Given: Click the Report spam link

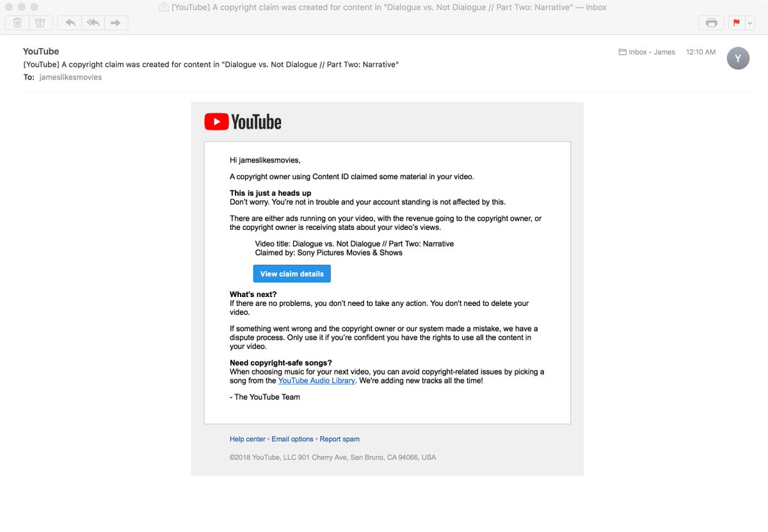Looking at the screenshot, I should 340,439.
